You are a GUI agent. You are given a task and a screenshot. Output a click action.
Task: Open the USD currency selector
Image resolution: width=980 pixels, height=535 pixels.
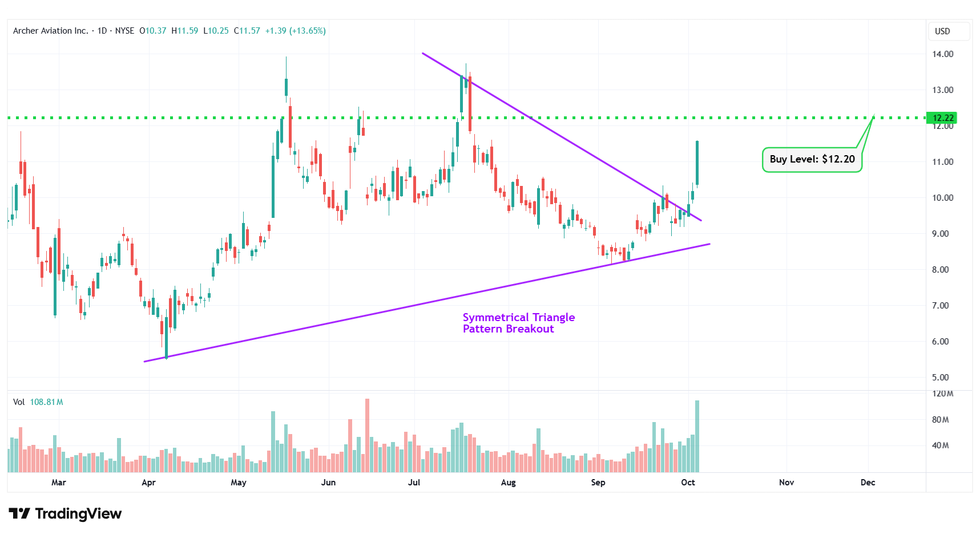[x=942, y=31]
